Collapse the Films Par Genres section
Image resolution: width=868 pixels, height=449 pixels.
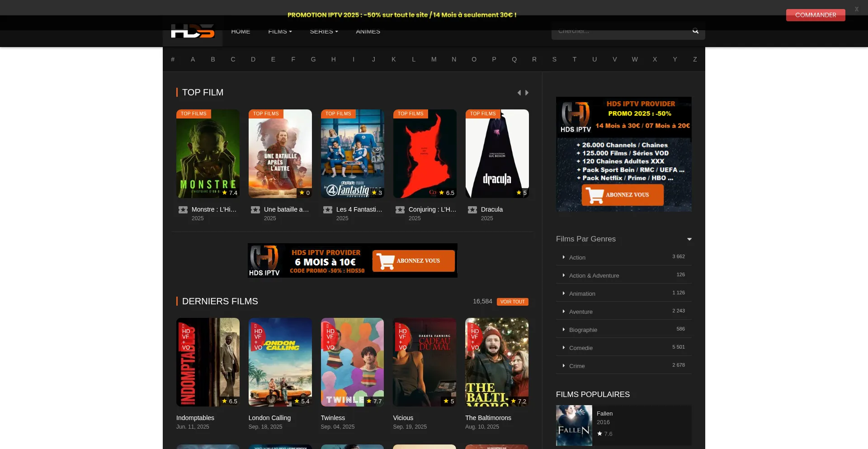coord(689,239)
